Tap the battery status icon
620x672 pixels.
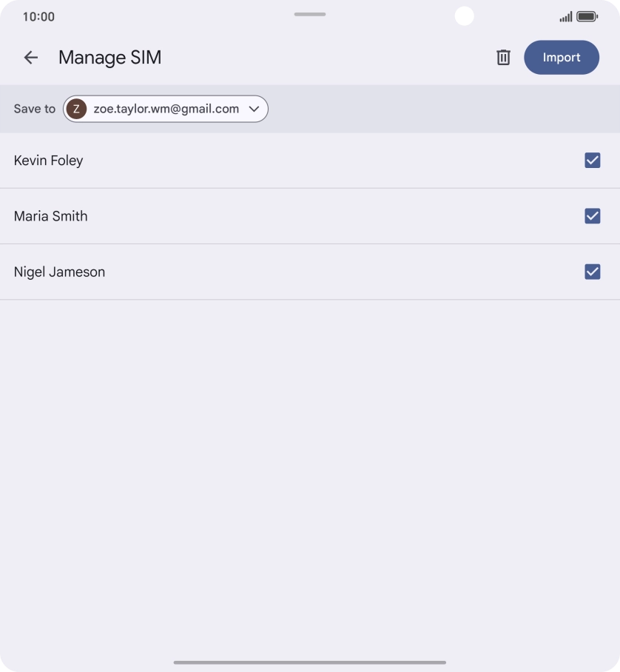[587, 16]
